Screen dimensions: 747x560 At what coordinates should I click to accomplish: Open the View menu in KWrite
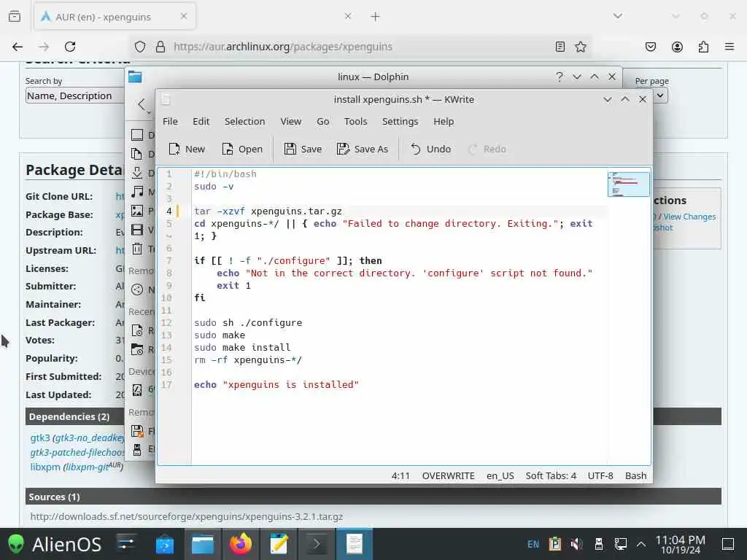point(290,122)
